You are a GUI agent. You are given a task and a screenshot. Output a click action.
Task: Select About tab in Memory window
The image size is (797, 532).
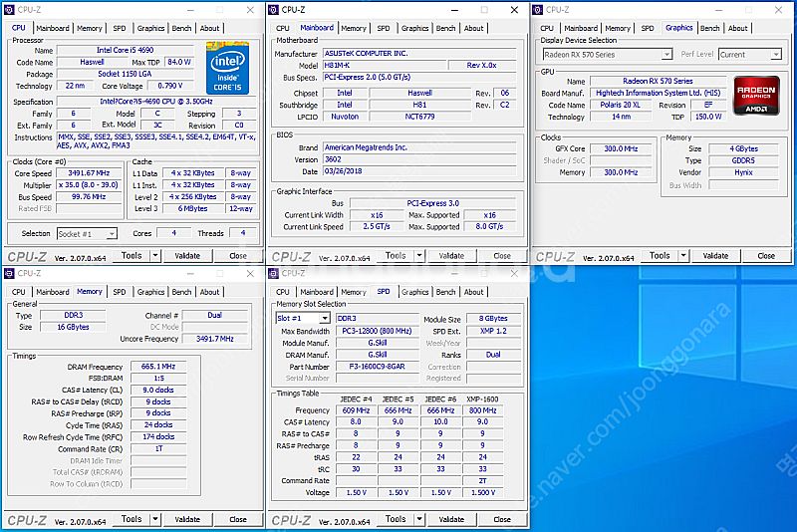[x=209, y=292]
